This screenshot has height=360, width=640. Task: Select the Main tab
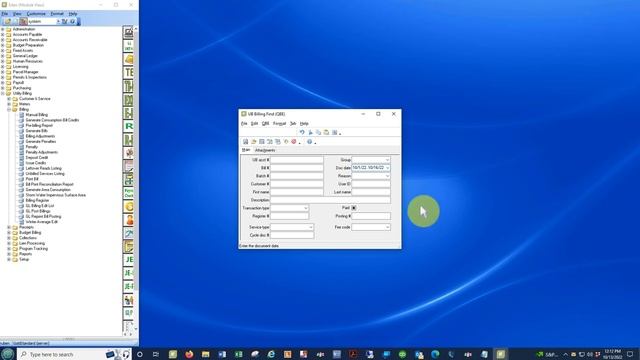pos(246,150)
